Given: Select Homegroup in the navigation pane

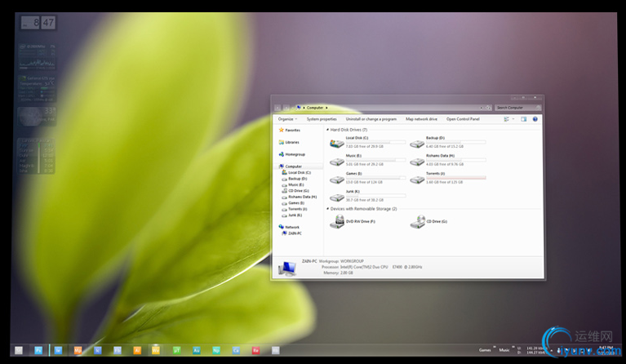Looking at the screenshot, I should (293, 154).
